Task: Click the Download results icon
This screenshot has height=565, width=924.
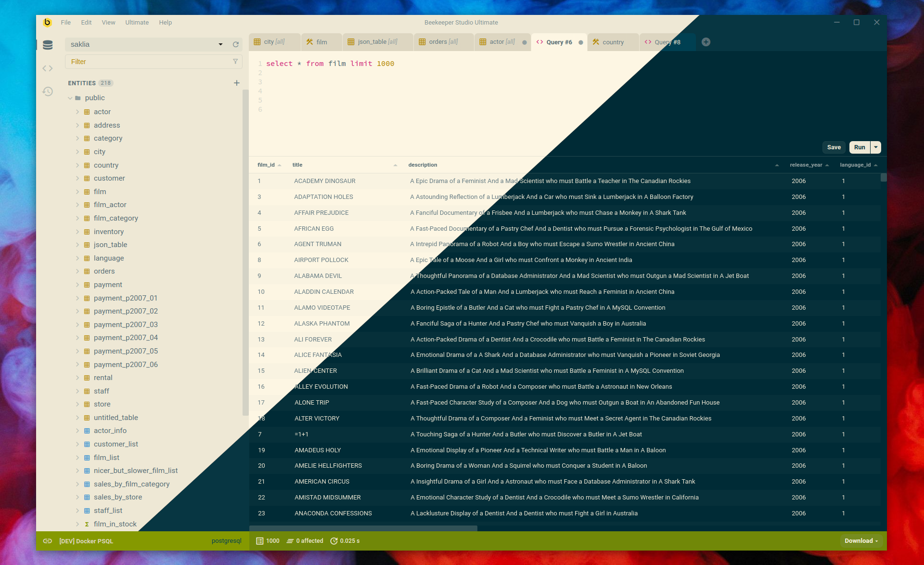Action: (x=860, y=541)
